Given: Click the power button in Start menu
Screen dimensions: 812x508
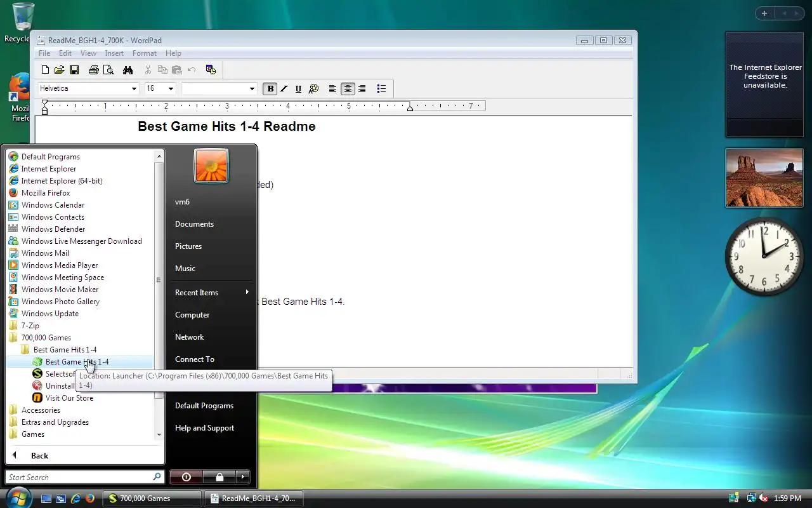Looking at the screenshot, I should pos(186,477).
